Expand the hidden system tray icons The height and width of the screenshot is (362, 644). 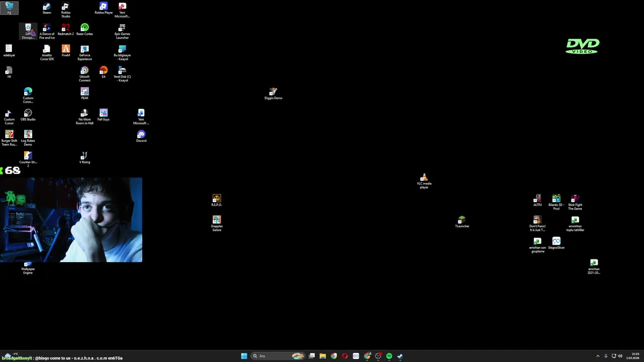point(598,356)
